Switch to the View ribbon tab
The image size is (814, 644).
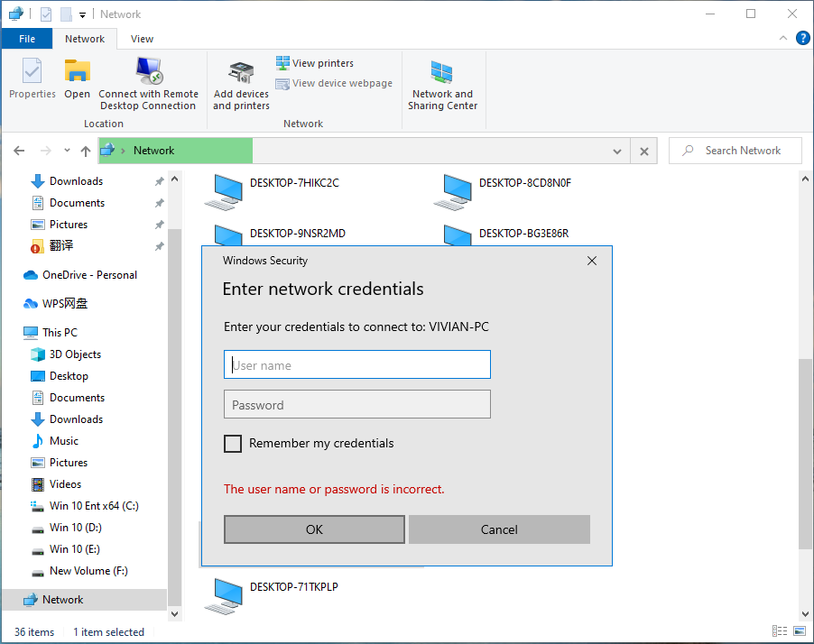(x=142, y=39)
